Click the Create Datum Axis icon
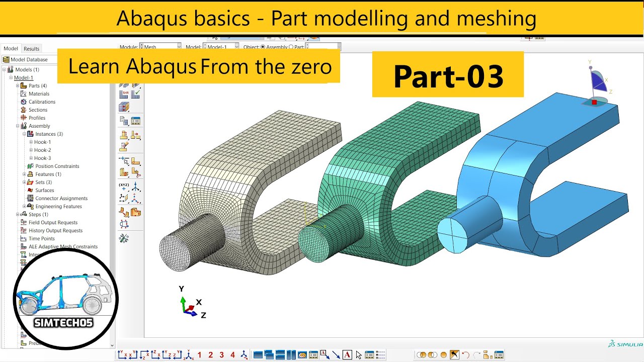 tap(136, 186)
